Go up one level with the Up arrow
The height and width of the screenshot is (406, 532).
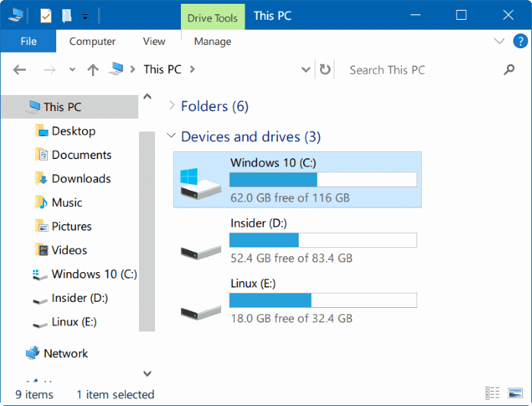coord(93,70)
